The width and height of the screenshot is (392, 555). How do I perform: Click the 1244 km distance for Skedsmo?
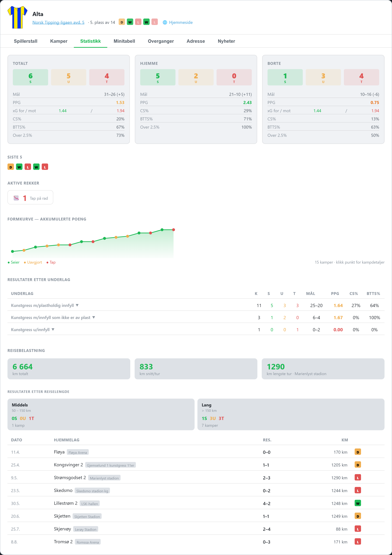[x=339, y=491]
